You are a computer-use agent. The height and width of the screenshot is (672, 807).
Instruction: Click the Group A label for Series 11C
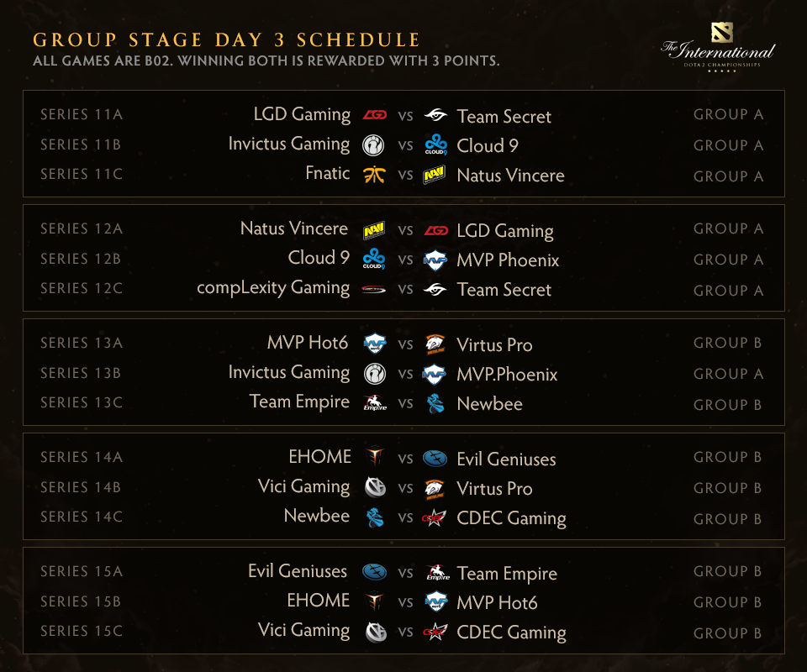(x=728, y=176)
